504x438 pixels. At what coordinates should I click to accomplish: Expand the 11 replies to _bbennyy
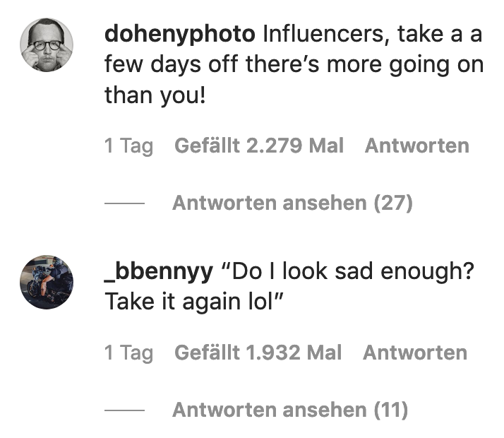(x=290, y=410)
